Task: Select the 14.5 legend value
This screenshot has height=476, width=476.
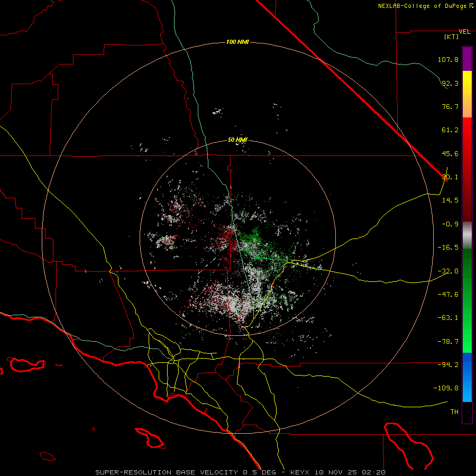Action: click(450, 200)
